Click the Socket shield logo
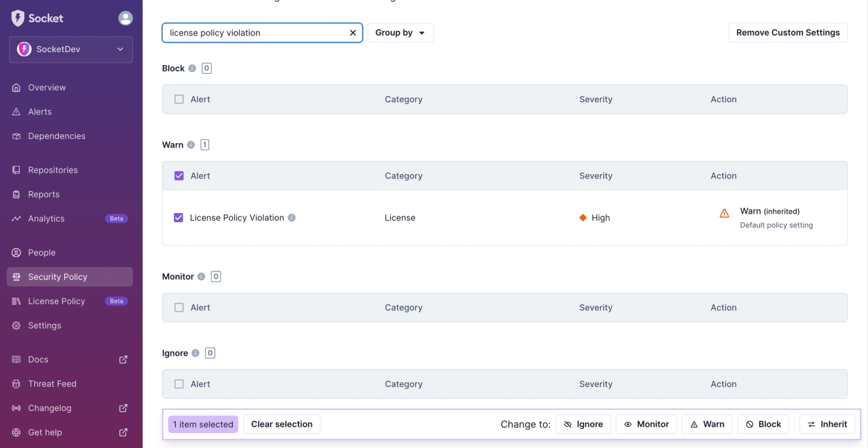 (18, 18)
